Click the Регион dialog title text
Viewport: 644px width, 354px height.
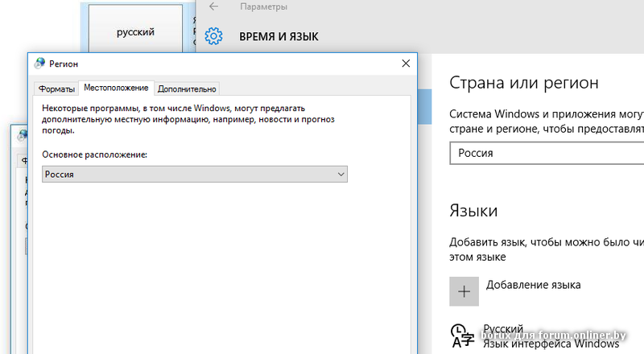(65, 63)
